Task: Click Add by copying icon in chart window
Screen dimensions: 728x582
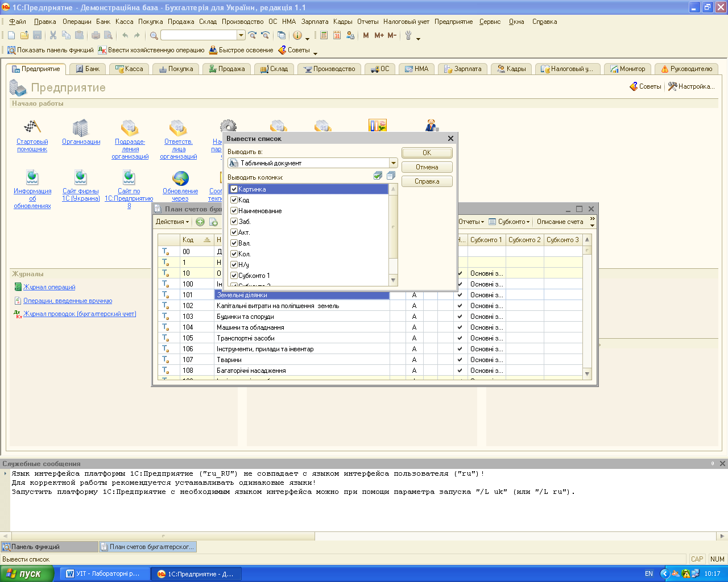Action: click(x=214, y=222)
